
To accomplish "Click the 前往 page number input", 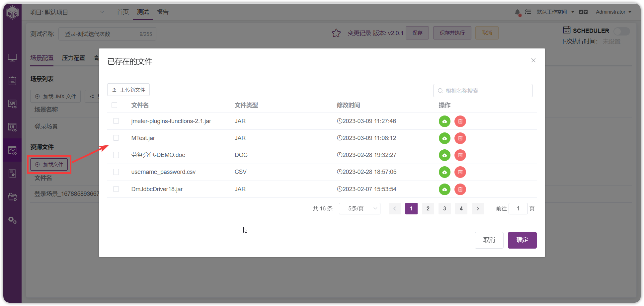I will click(x=518, y=209).
